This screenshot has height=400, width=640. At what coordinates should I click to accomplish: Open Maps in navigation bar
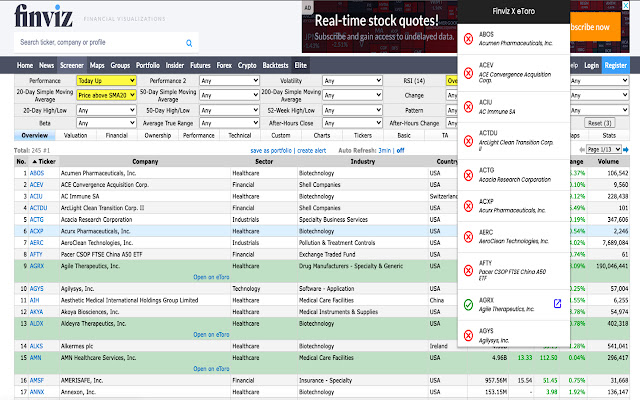[x=97, y=65]
